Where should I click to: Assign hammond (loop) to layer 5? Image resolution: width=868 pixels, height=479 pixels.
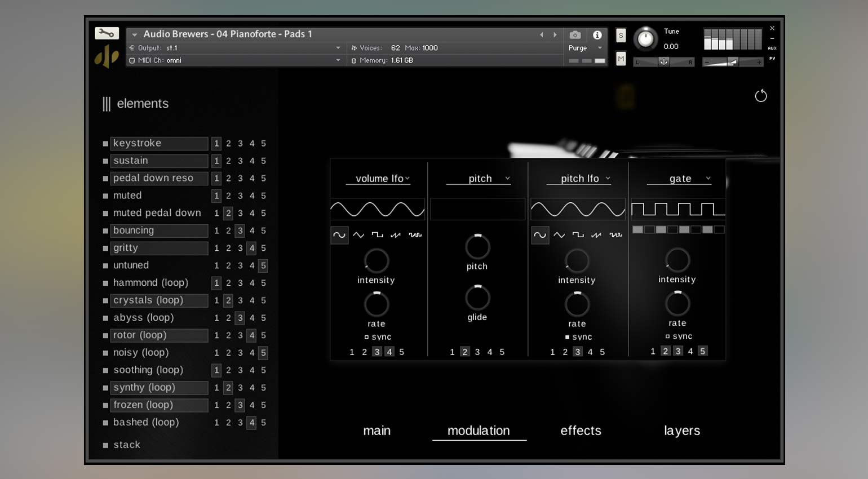click(x=263, y=283)
